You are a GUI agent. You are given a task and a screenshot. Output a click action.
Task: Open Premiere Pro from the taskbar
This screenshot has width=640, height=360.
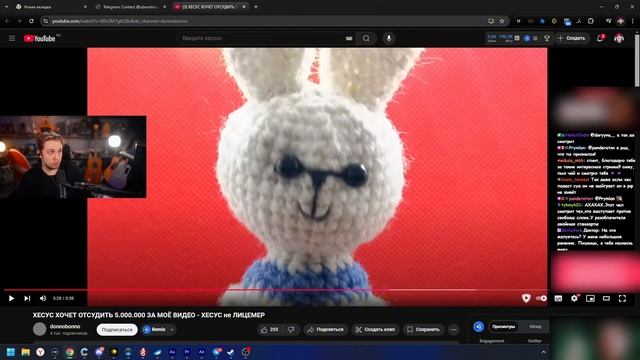tap(187, 352)
